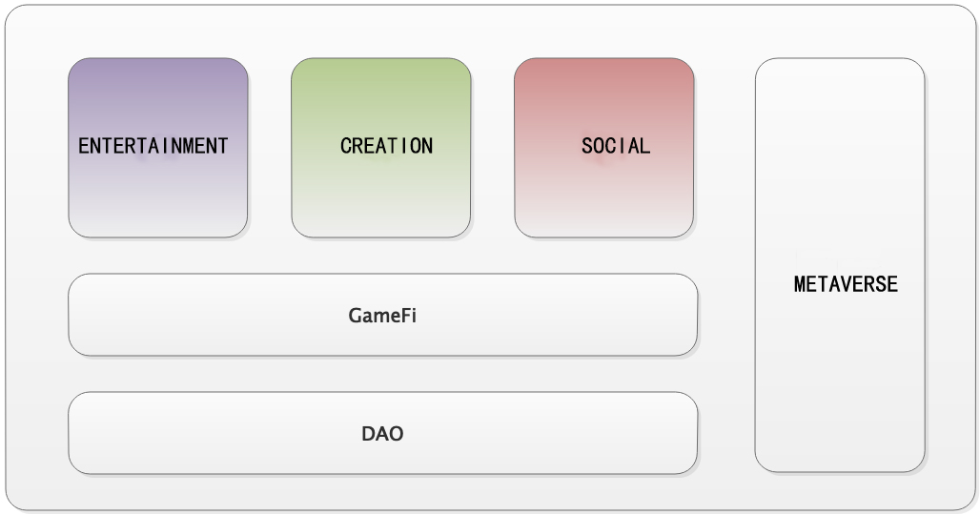980x515 pixels.
Task: Select the CREATION block
Action: 380,148
